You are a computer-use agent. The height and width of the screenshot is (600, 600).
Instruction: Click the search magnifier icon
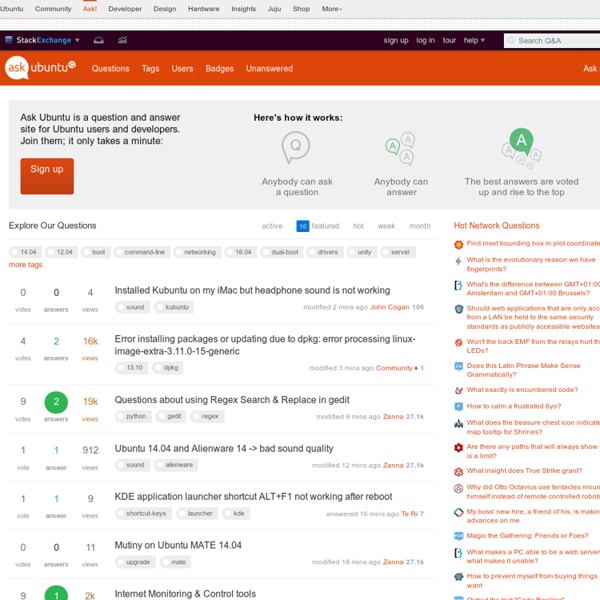(x=511, y=41)
